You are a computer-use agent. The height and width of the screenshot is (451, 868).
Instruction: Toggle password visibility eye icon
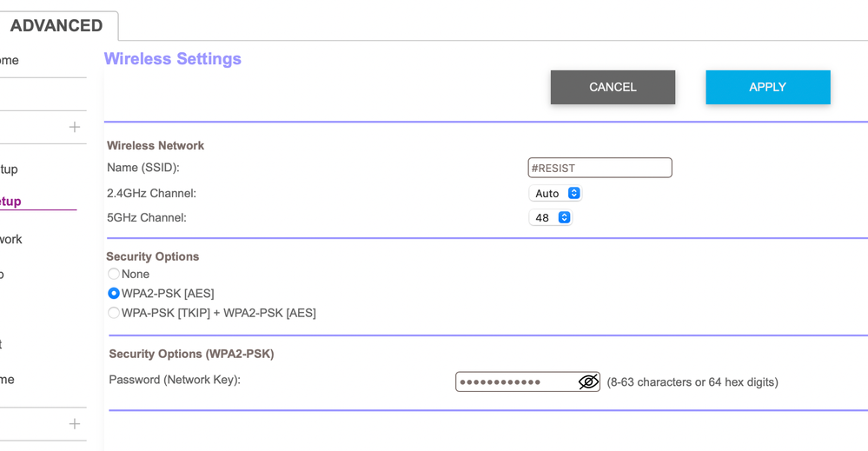point(588,381)
